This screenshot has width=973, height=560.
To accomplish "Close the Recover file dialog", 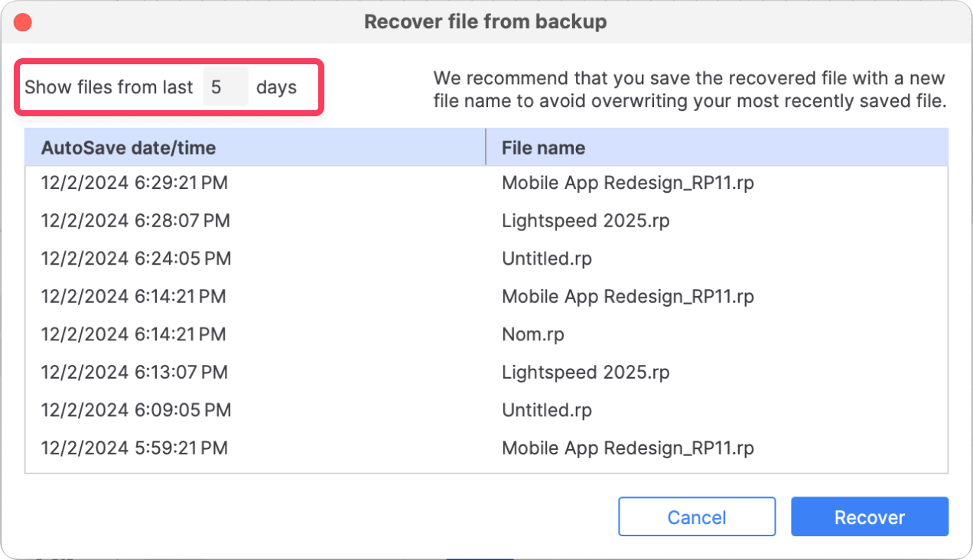I will click(x=22, y=21).
